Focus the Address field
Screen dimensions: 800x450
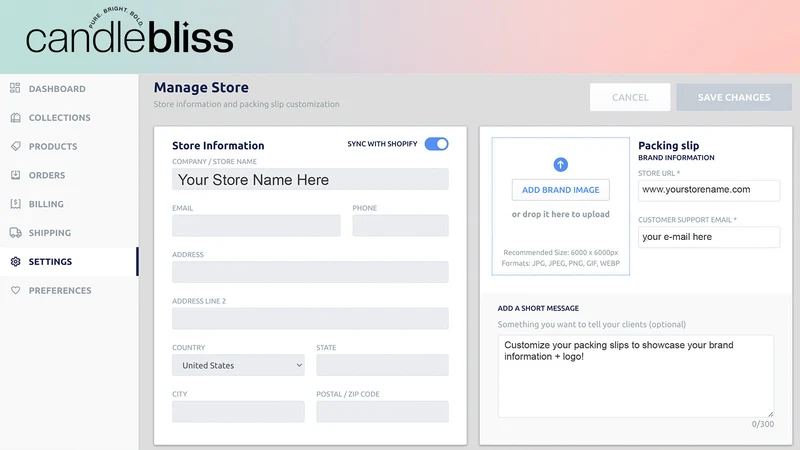click(x=310, y=272)
